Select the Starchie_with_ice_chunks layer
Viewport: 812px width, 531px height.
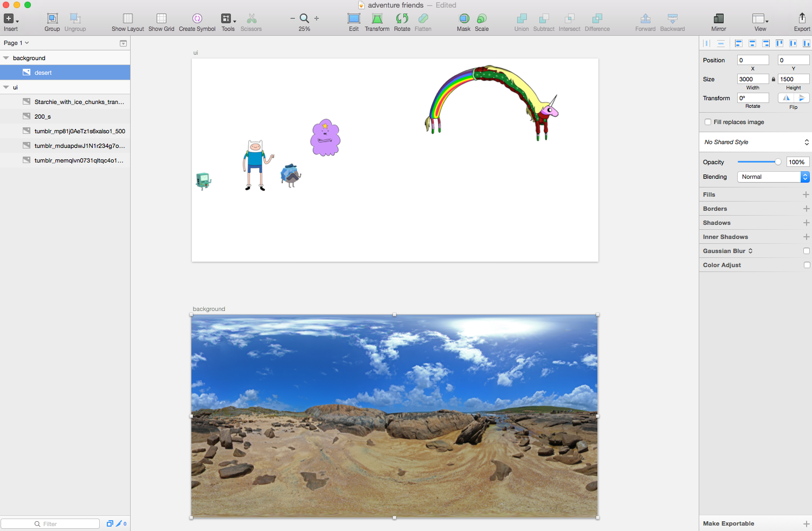point(65,102)
